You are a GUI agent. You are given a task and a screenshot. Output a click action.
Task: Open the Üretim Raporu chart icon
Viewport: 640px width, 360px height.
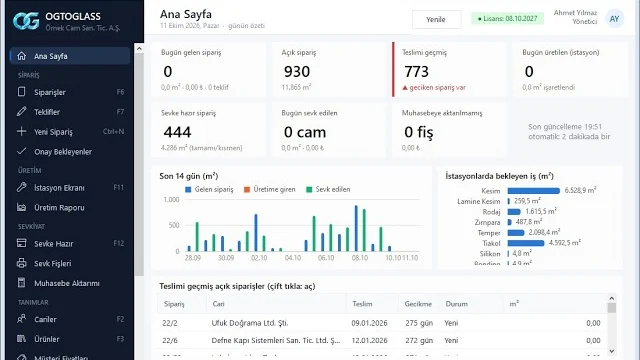(21, 207)
